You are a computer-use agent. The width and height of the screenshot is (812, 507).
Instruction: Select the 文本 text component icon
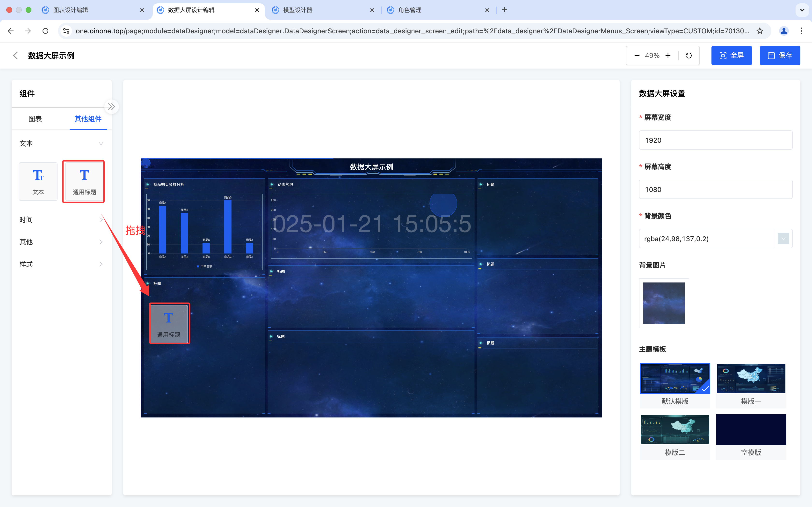(38, 181)
